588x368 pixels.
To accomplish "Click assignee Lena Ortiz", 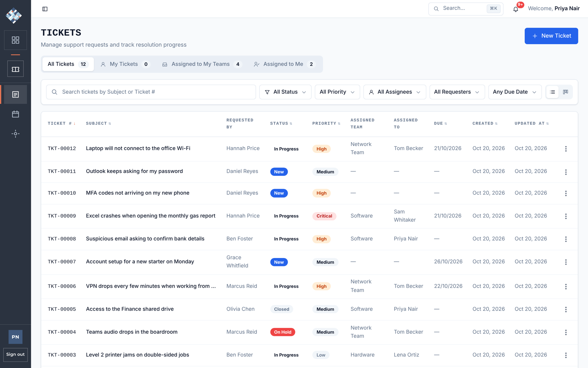I will click(406, 355).
